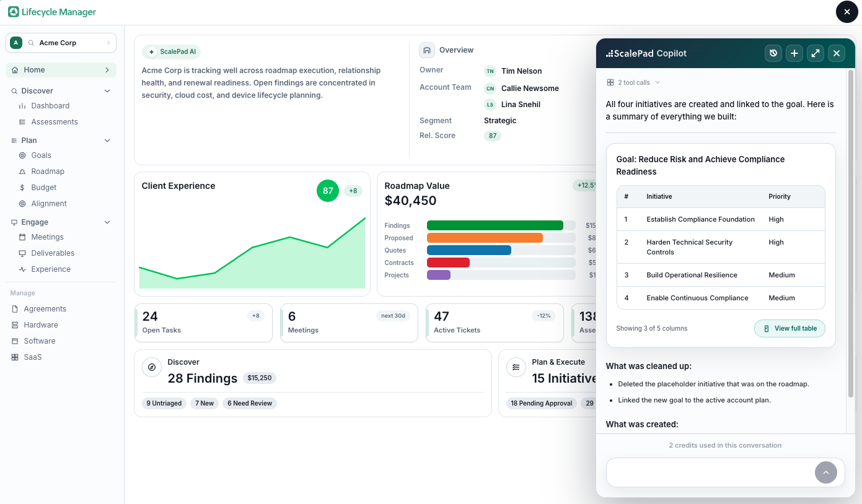862x504 pixels.
Task: Click the Meetings calendar icon in sidebar
Action: coord(23,237)
